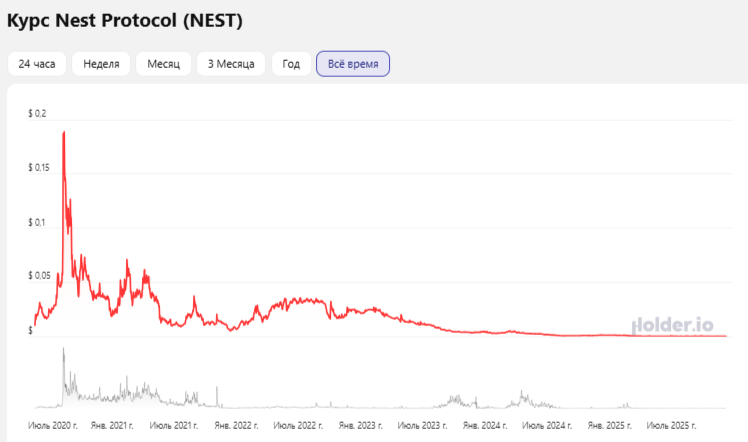Select the "24 часа" time range tab
Image resolution: width=748 pixels, height=442 pixels.
(37, 64)
